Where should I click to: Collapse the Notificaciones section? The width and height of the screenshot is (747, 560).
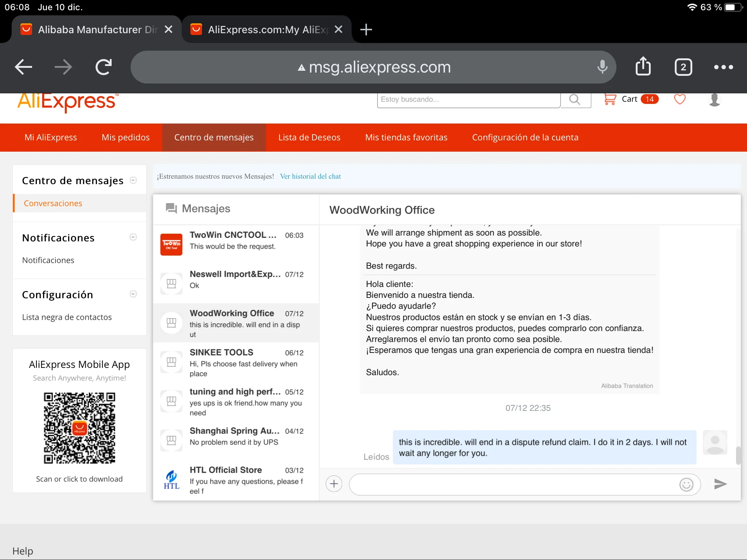click(x=133, y=237)
